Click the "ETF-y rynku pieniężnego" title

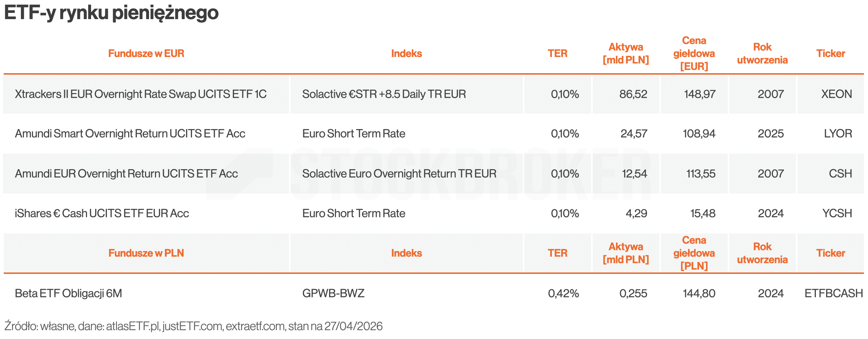click(111, 13)
